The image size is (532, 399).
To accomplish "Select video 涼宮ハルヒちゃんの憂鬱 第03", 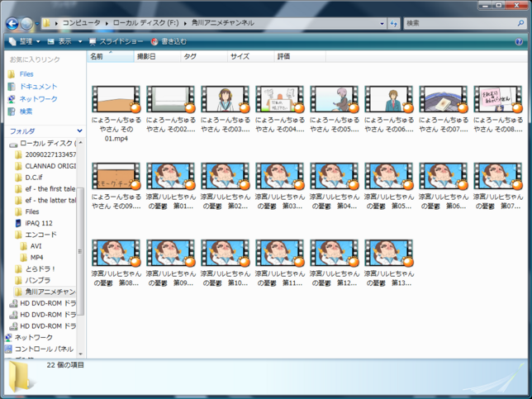I will (x=280, y=186).
